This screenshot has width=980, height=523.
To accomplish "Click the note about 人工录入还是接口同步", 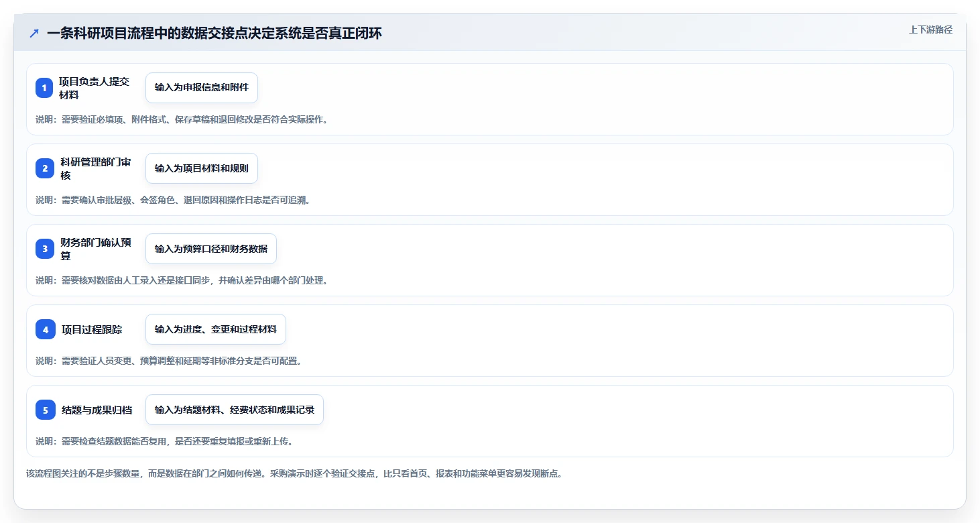I will point(182,280).
